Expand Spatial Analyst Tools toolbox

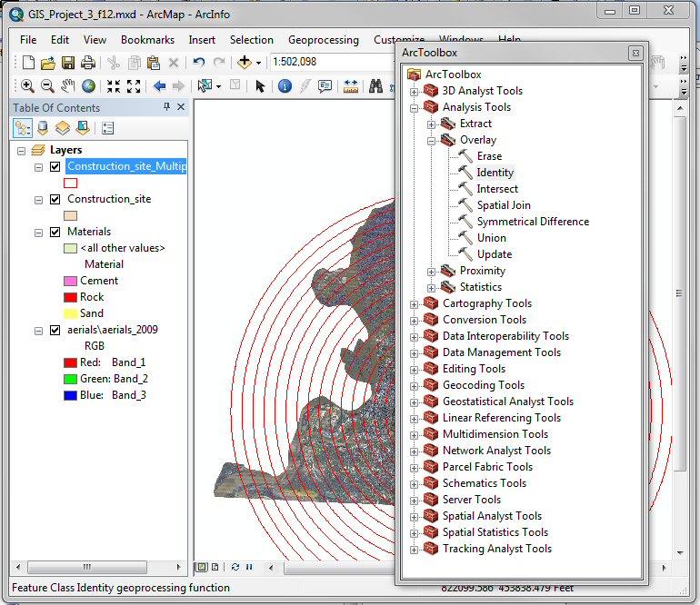coord(414,517)
